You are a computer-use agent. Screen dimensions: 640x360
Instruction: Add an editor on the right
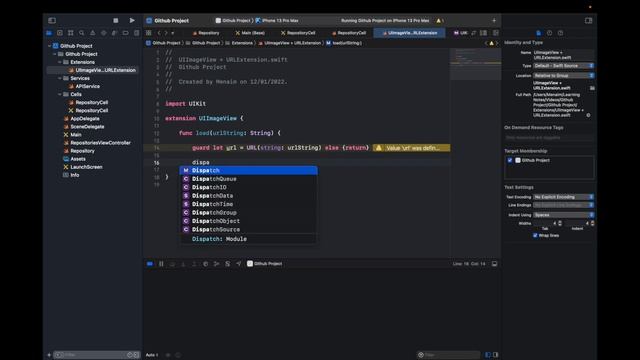[x=496, y=33]
